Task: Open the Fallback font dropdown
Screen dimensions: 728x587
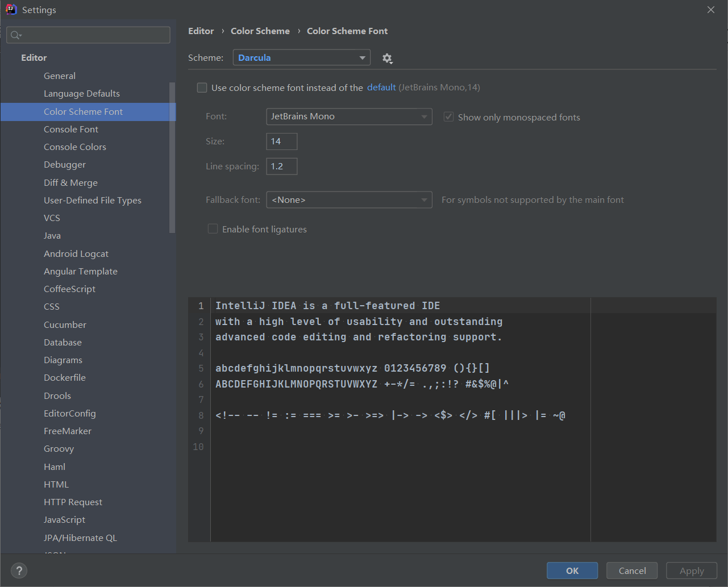Action: [x=349, y=200]
